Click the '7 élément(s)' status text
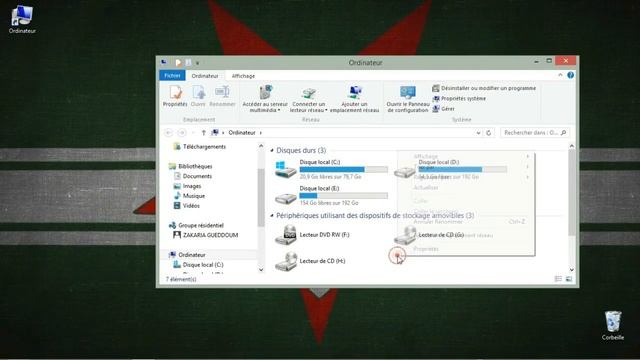 [181, 279]
